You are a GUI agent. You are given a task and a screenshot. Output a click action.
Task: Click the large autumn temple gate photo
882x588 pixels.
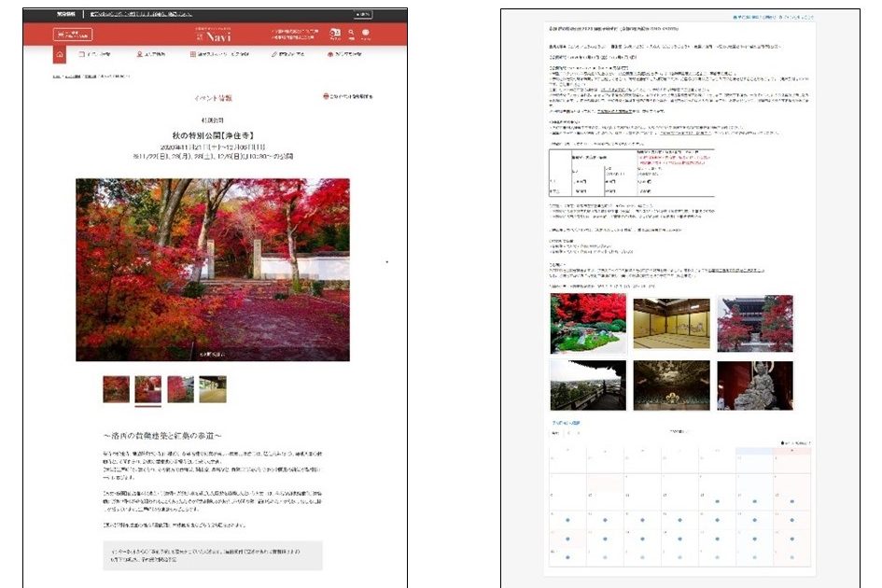[213, 269]
